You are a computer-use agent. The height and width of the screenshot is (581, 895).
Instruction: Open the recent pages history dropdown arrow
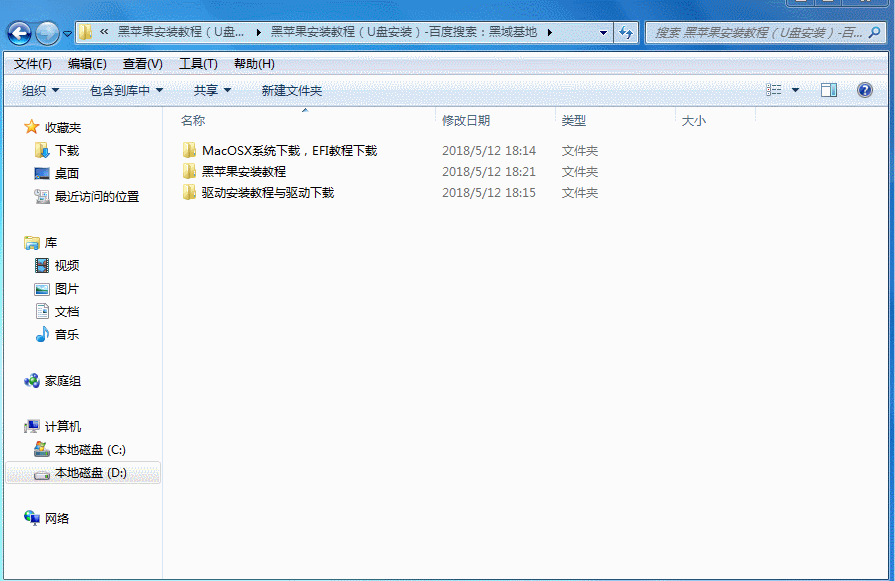pos(67,34)
